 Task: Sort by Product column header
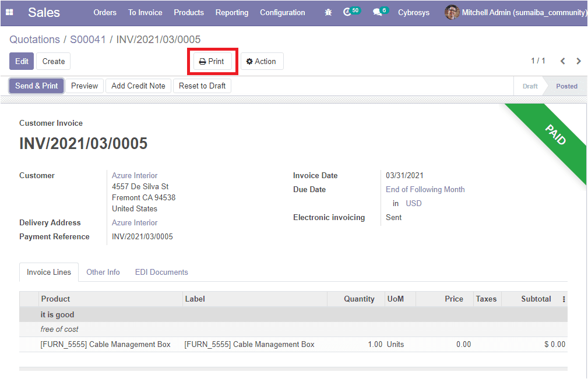[111, 299]
